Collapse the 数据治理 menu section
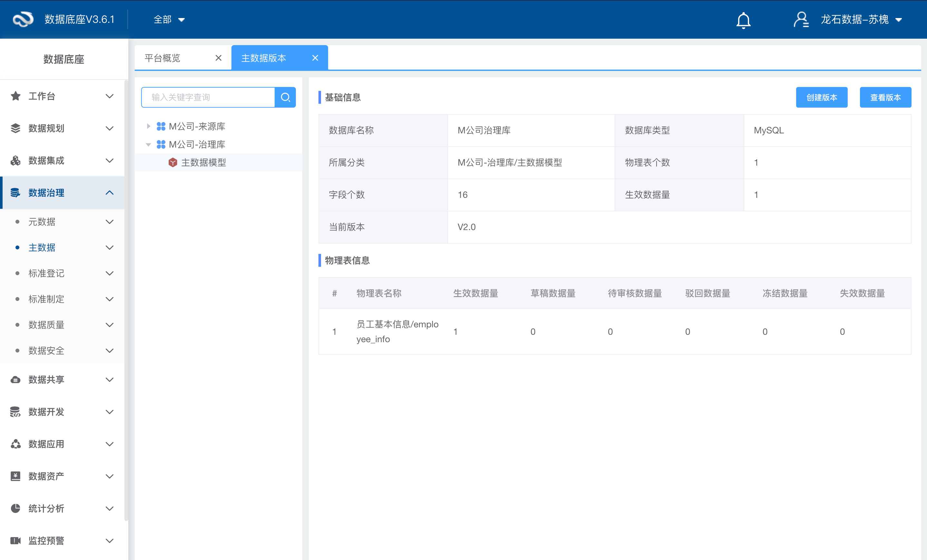The width and height of the screenshot is (927, 560). (x=110, y=193)
